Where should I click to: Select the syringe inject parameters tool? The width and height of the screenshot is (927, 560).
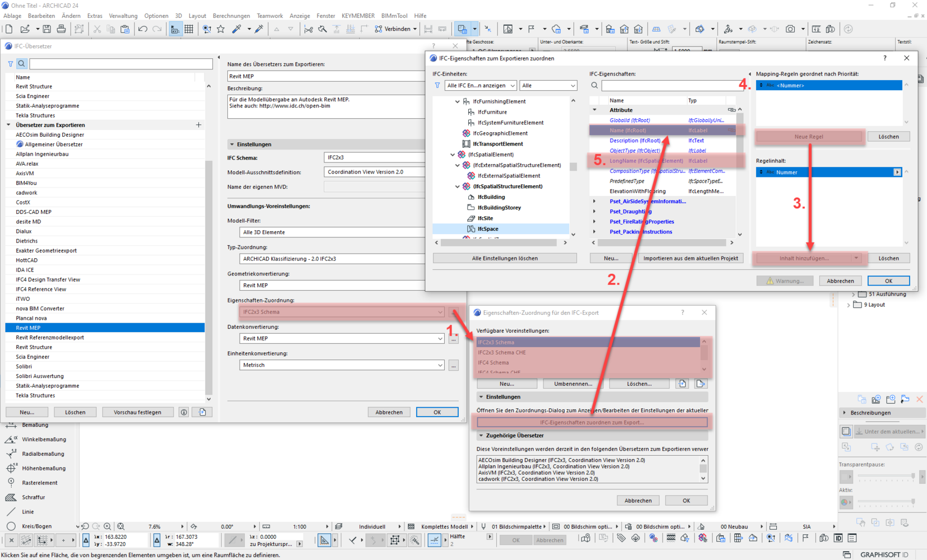(x=259, y=29)
